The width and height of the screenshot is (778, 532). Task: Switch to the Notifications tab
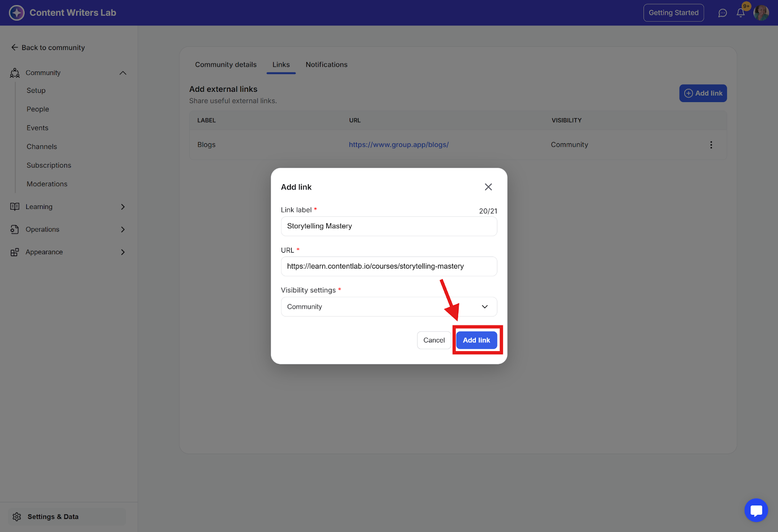[x=327, y=65]
